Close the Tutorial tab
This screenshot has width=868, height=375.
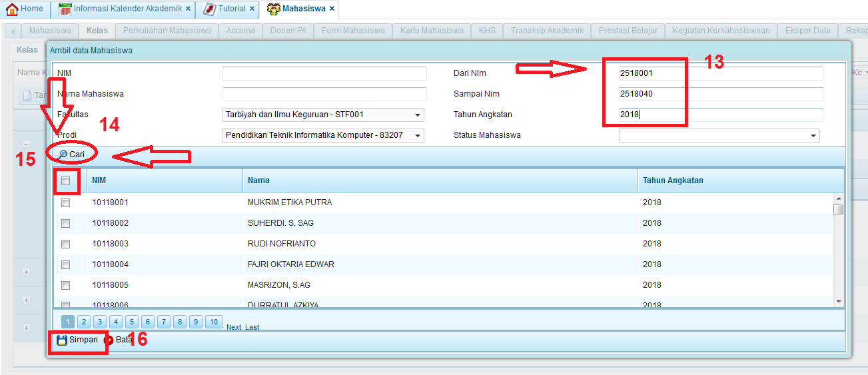(x=251, y=9)
